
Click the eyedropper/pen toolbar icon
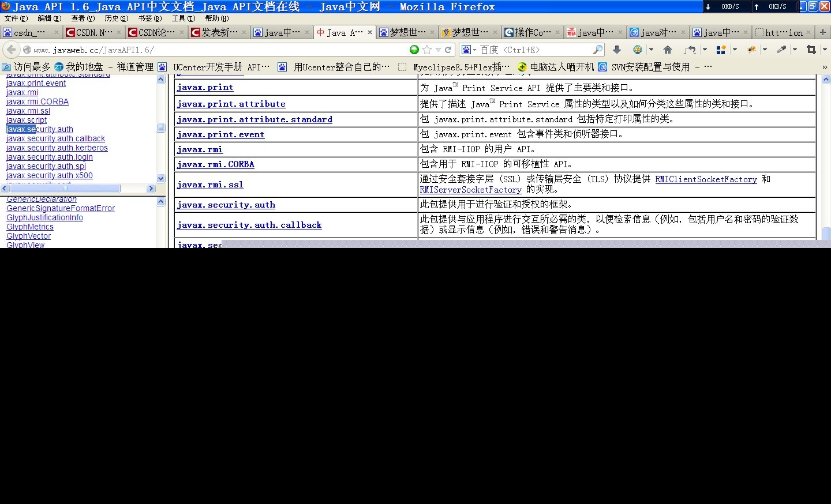[780, 50]
